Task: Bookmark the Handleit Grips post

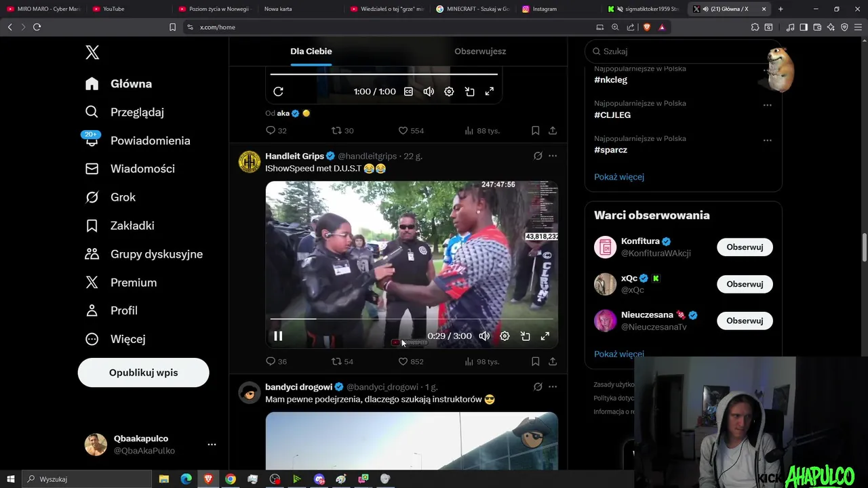Action: point(536,362)
